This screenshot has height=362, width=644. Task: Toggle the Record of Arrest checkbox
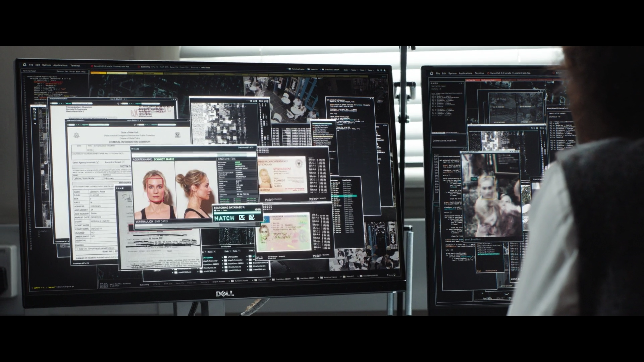[x=123, y=162]
